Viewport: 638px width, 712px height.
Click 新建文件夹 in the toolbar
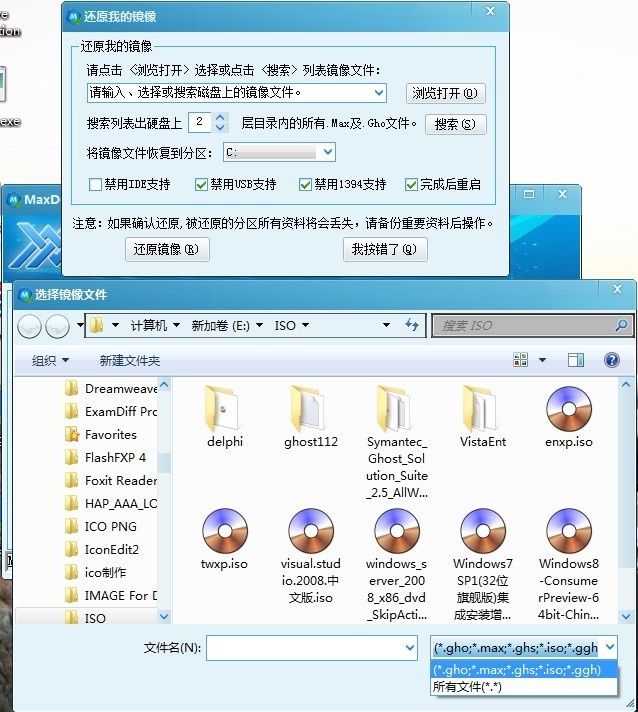(130, 361)
